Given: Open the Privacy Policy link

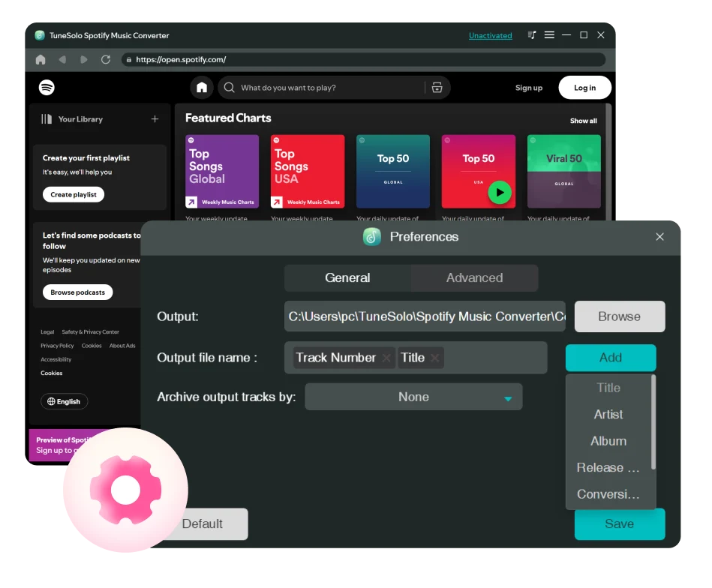Looking at the screenshot, I should point(57,346).
